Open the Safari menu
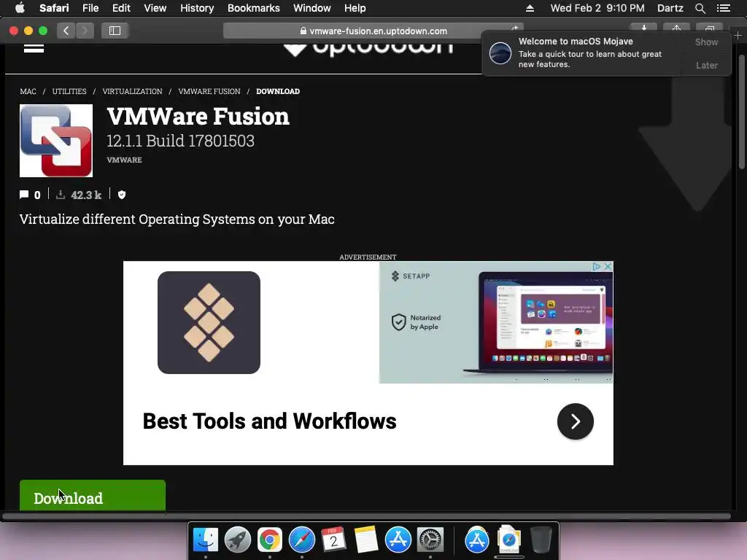Image resolution: width=747 pixels, height=560 pixels. pos(54,8)
